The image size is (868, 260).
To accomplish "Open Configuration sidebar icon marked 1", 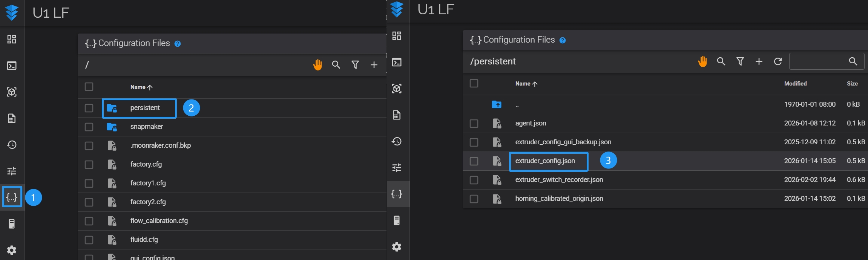I will point(12,197).
